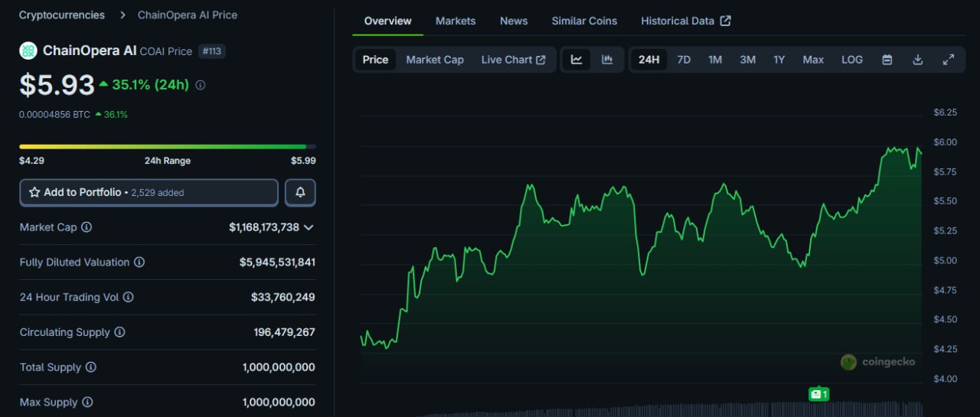Click Add to Portfolio button

pyautogui.click(x=149, y=193)
